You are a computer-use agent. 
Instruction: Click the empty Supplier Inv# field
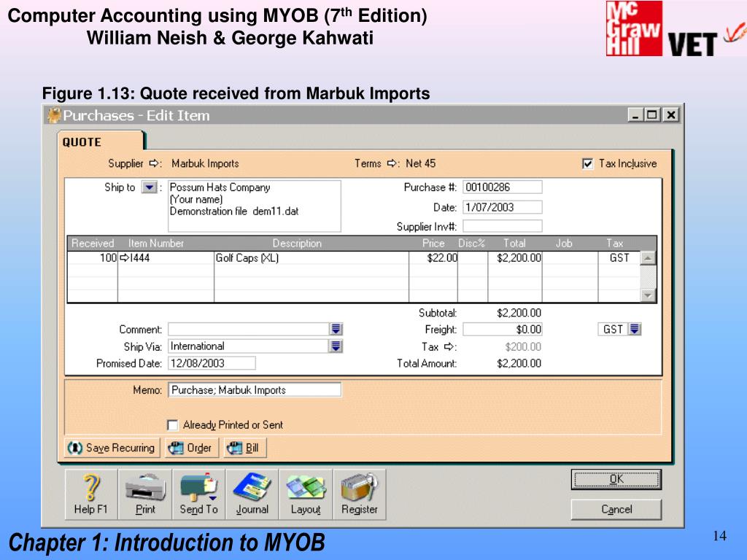click(502, 226)
